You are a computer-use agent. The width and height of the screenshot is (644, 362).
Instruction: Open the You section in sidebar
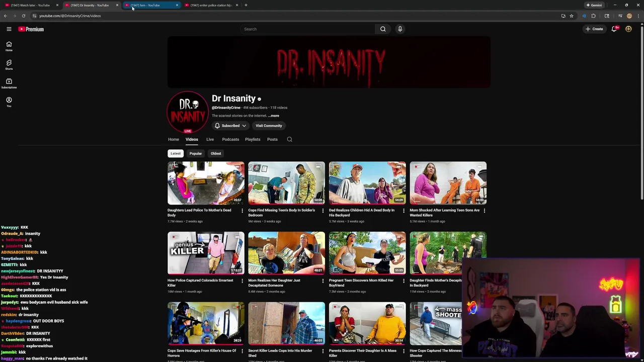pyautogui.click(x=9, y=102)
